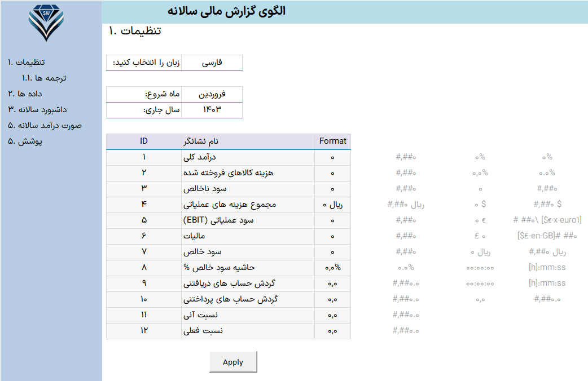Click format cell of گردش حساب های دریافتنی
Image resolution: width=588 pixels, height=381 pixels.
332,283
